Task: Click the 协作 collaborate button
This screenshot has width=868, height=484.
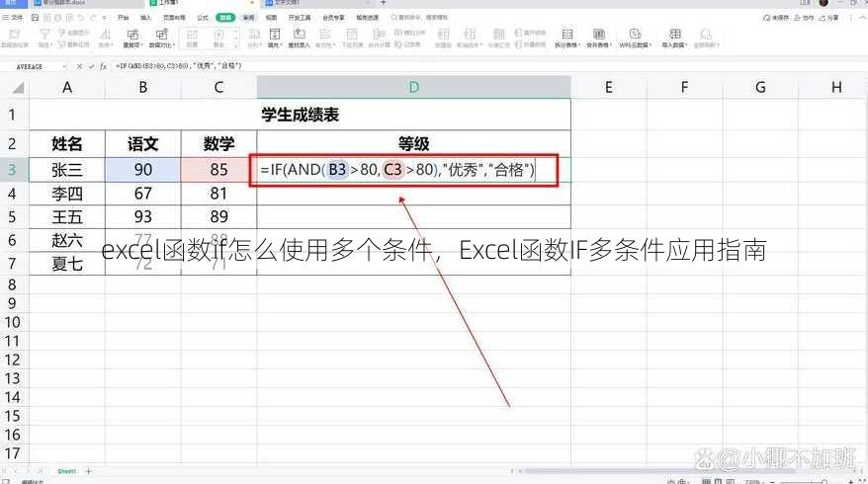Action: [x=804, y=18]
